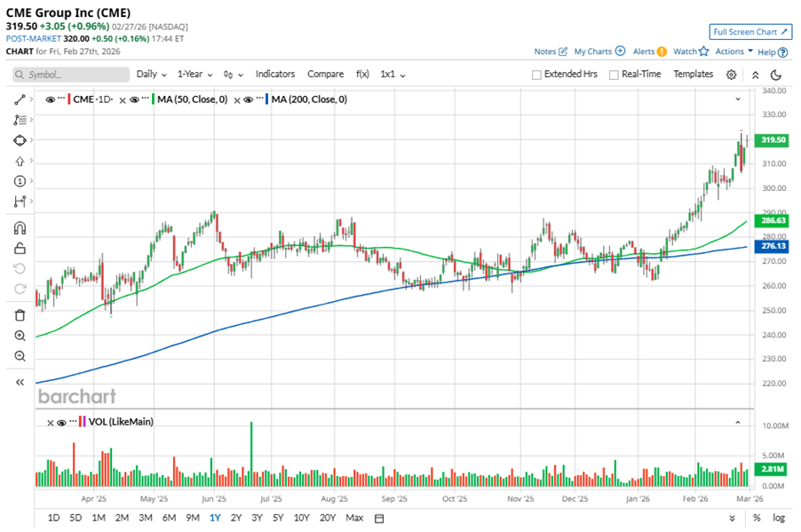Hide the MA 200 line

tap(249, 99)
